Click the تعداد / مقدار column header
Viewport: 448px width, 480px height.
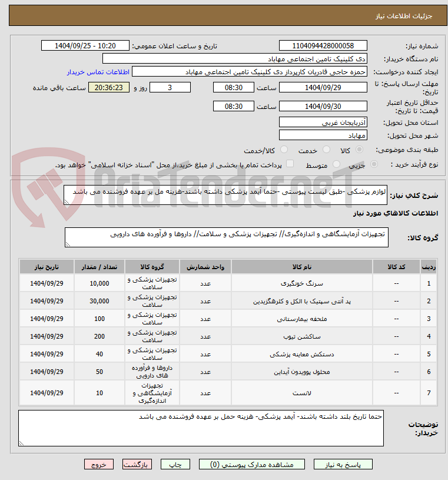tap(99, 267)
